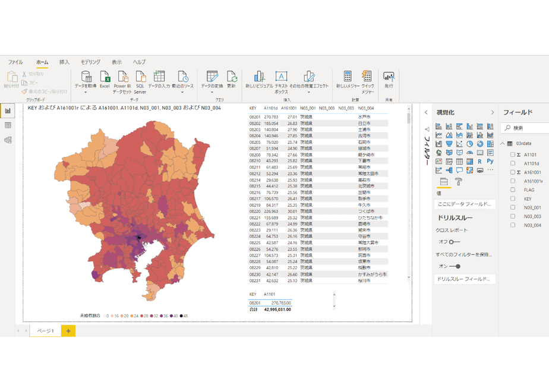Select the matrix visual icon
Screen dimensions: 549x392
click(x=469, y=162)
